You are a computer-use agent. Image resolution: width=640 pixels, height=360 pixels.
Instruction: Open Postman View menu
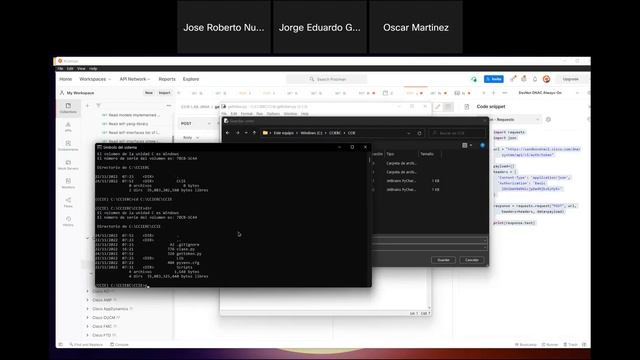click(x=81, y=69)
